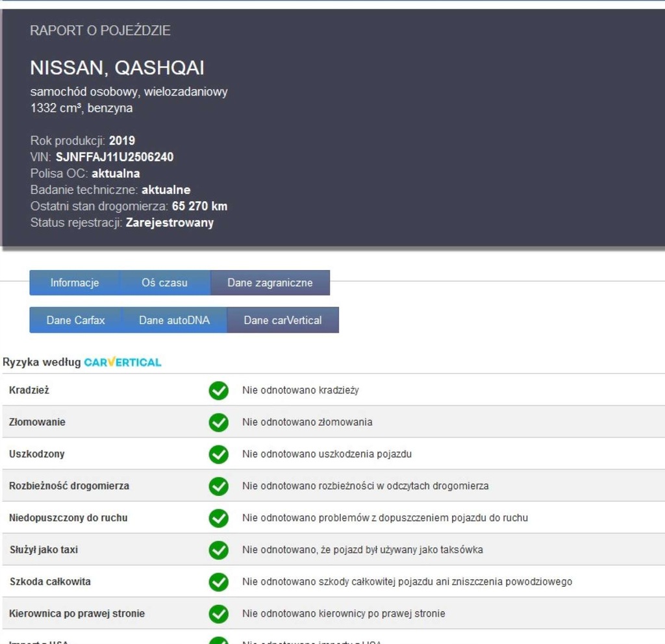This screenshot has height=644, width=665.
Task: Click the Polisa OC aktualna value
Action: (116, 173)
